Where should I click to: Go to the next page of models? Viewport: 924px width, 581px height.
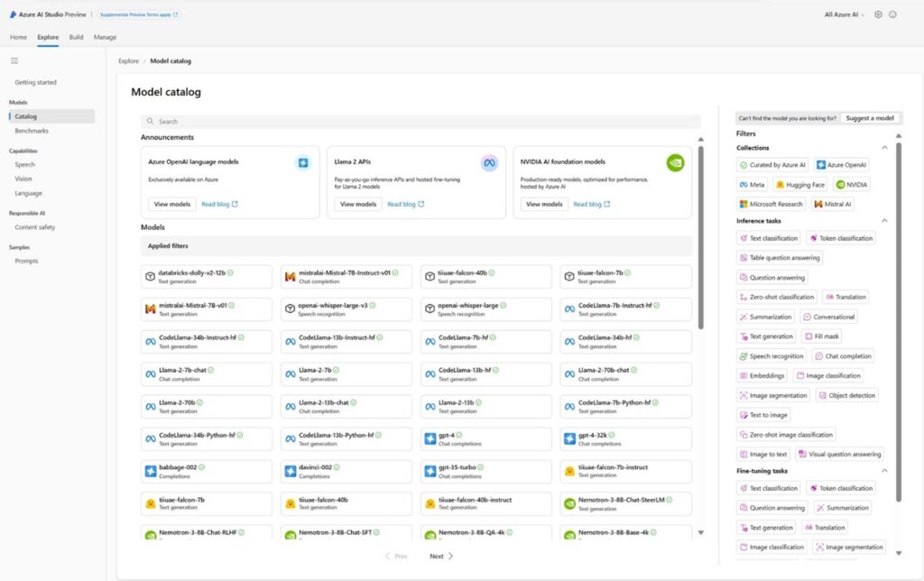coord(439,557)
